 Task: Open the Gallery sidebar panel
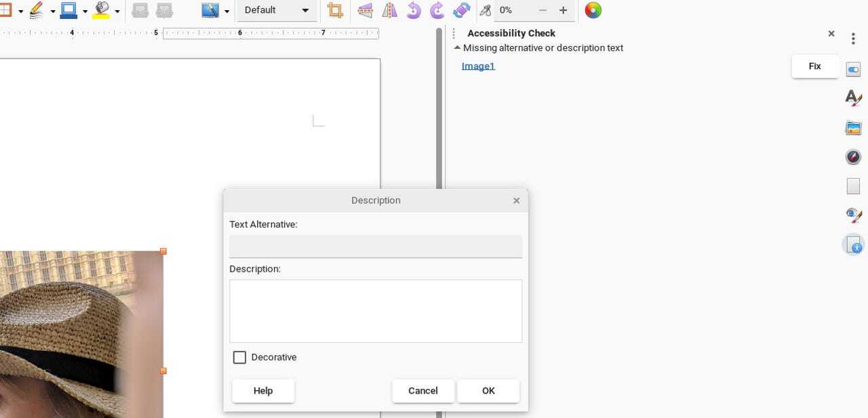tap(853, 128)
